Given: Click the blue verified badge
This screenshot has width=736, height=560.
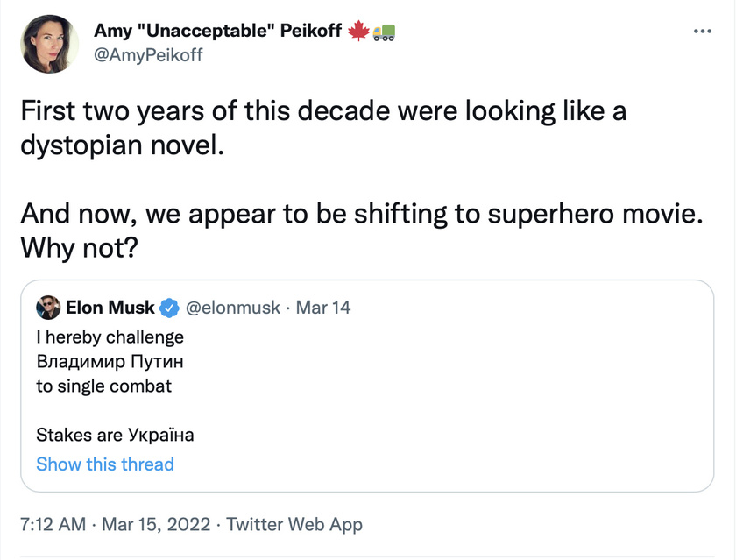Looking at the screenshot, I should (x=169, y=308).
